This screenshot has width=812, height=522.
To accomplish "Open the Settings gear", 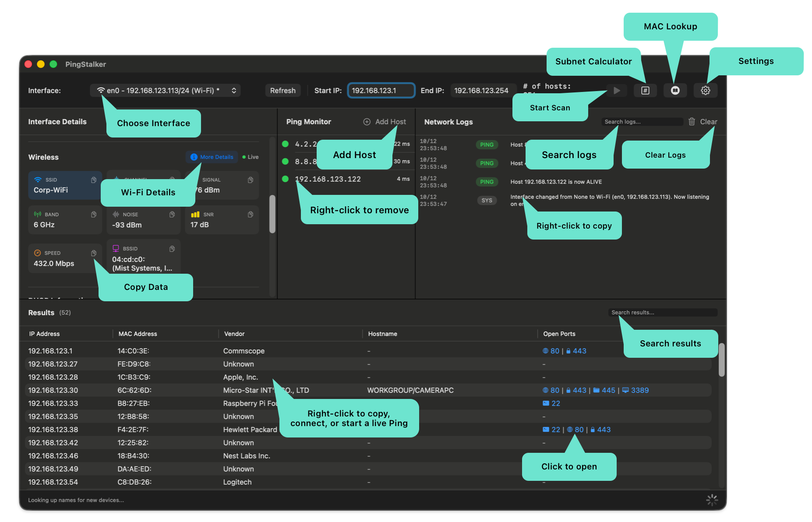I will (705, 91).
